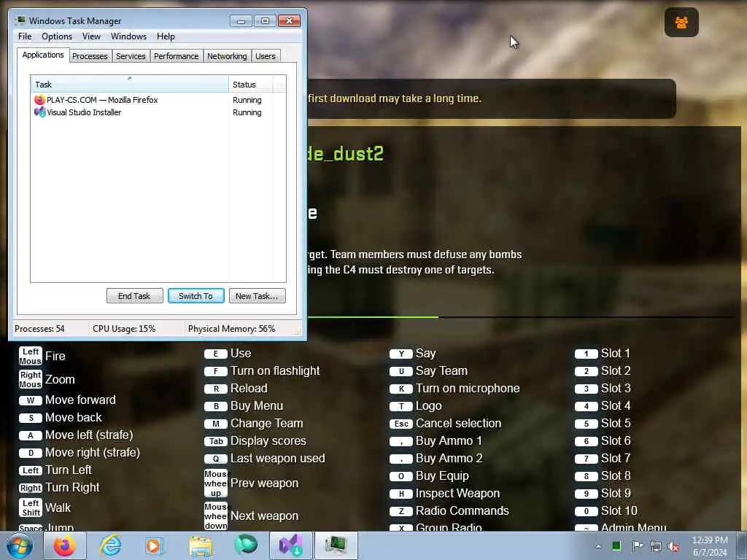This screenshot has height=560, width=747.
Task: Switch to the Services tab
Action: click(x=131, y=56)
